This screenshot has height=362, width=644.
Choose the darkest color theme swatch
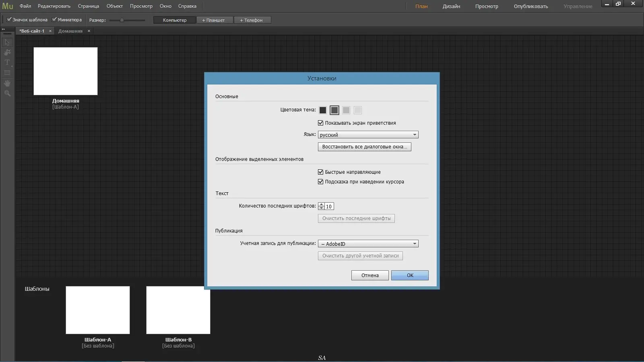323,110
